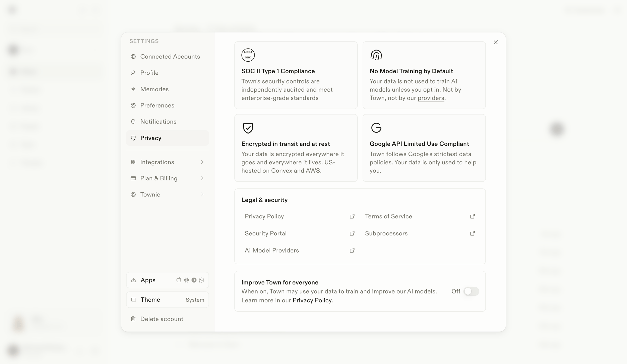Click the Apple icon in the Apps row

pos(179,280)
